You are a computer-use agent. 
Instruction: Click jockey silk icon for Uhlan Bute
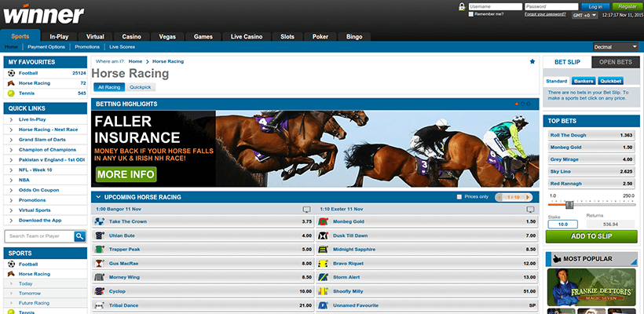(x=99, y=235)
